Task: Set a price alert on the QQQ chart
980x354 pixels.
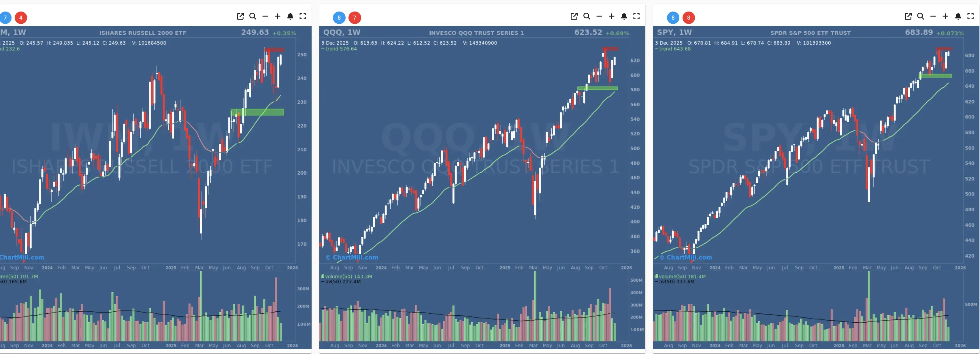Action: point(624,16)
